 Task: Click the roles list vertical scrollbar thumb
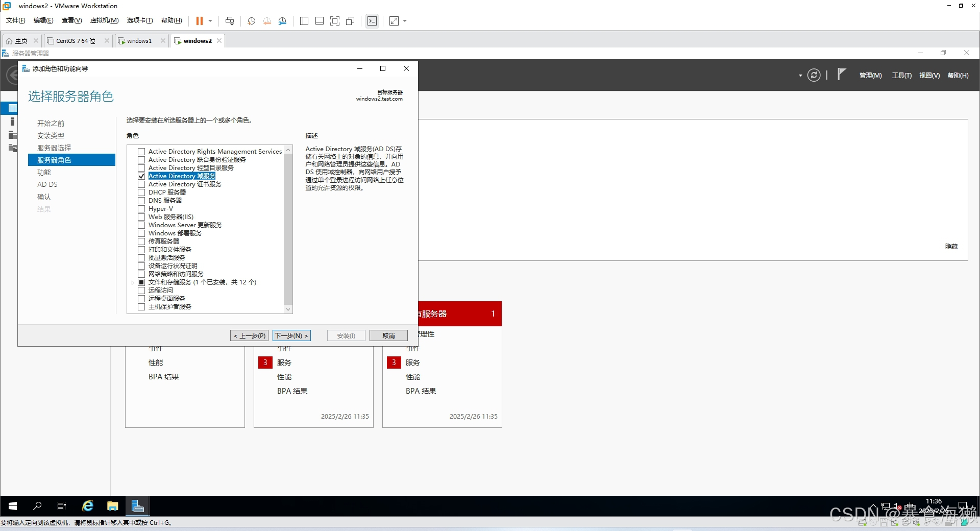(x=288, y=229)
